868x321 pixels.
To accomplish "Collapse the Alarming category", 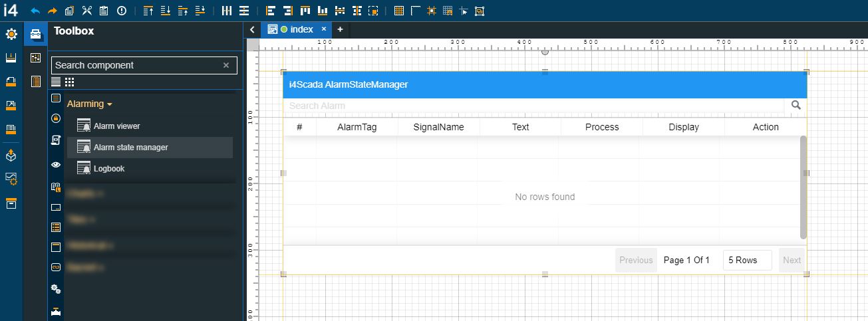I will (x=90, y=104).
